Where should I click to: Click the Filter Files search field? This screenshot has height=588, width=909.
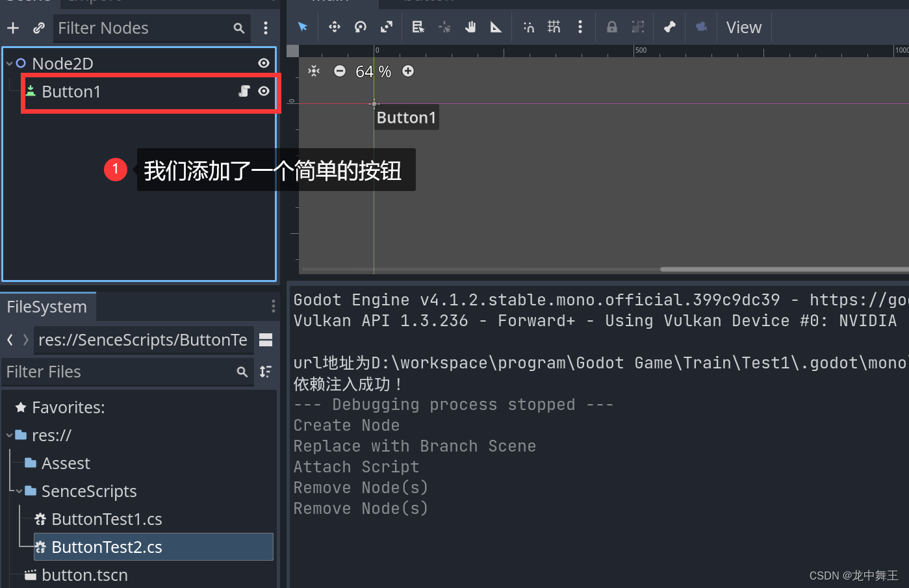(x=127, y=372)
